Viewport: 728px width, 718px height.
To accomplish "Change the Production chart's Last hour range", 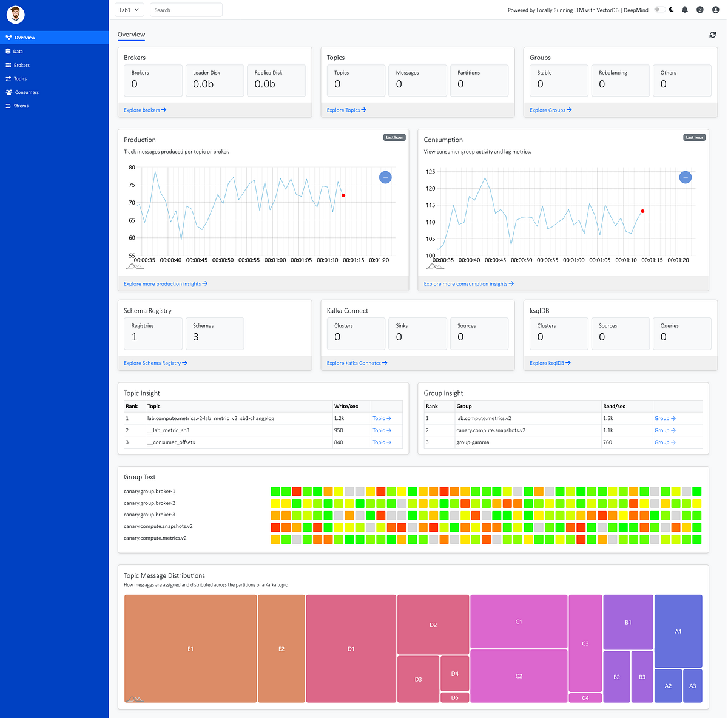I will (x=394, y=137).
